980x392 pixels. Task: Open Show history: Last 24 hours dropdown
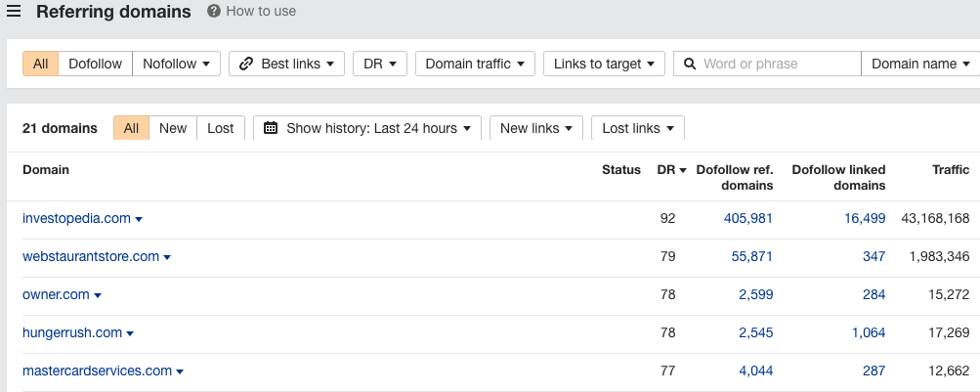tap(367, 128)
